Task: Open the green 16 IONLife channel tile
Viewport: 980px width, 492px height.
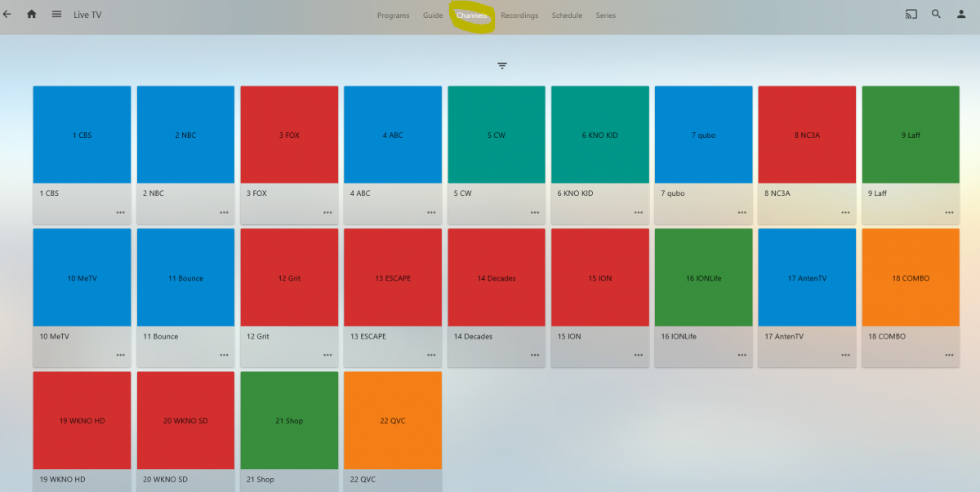Action: click(704, 277)
